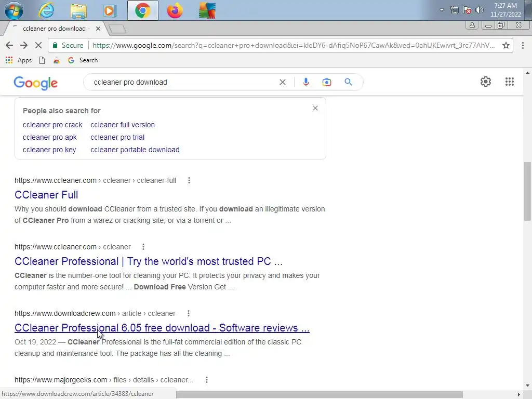Click the horizontal scrollbar thumb
Screen dimensions: 532x399
coord(320,394)
